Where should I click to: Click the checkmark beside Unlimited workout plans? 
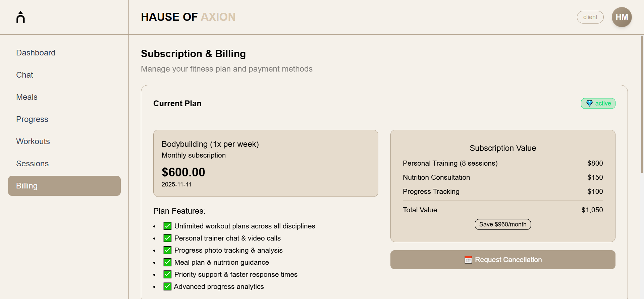[x=167, y=226]
